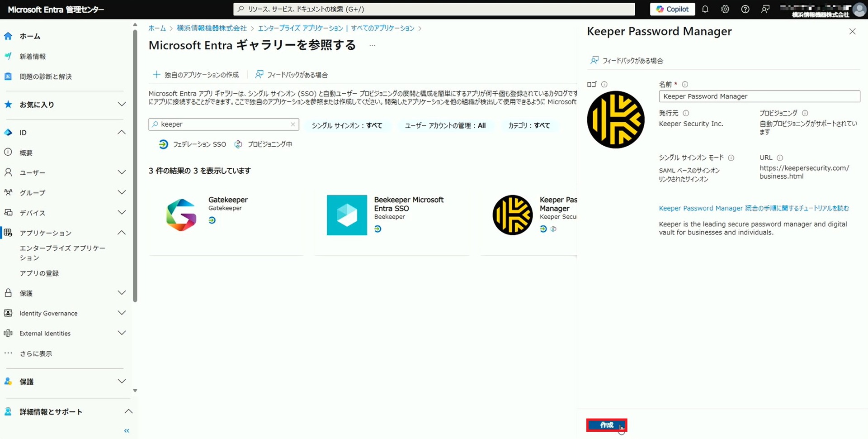Viewport: 868px width, 439px height.
Task: Open the シングル サインオン filter
Action: point(347,126)
